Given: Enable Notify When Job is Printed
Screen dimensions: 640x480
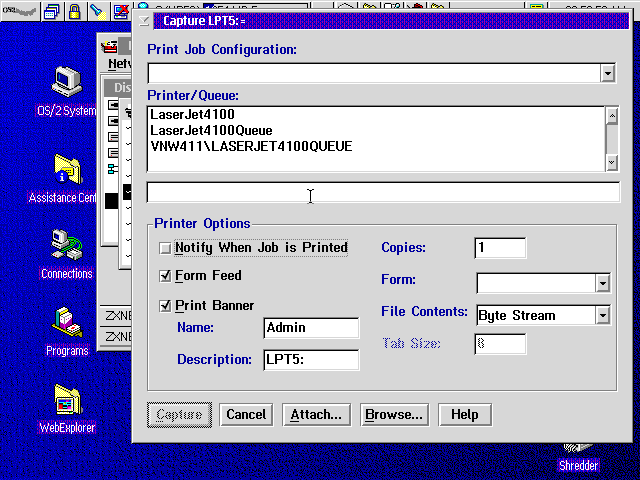Looking at the screenshot, I should tap(165, 248).
